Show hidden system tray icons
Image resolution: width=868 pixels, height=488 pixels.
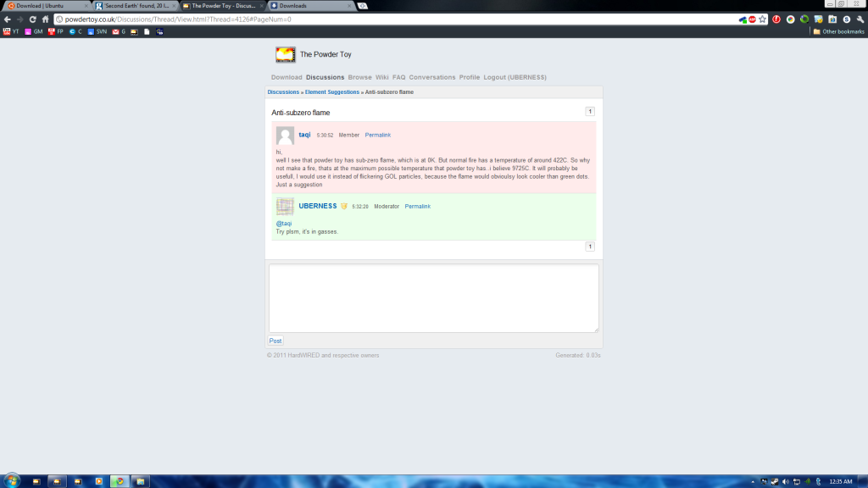(x=753, y=481)
